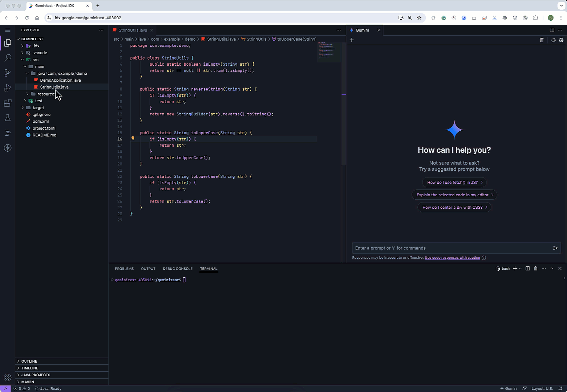The height and width of the screenshot is (392, 567).
Task: Select the TERMINAL panel tab
Action: (x=208, y=269)
